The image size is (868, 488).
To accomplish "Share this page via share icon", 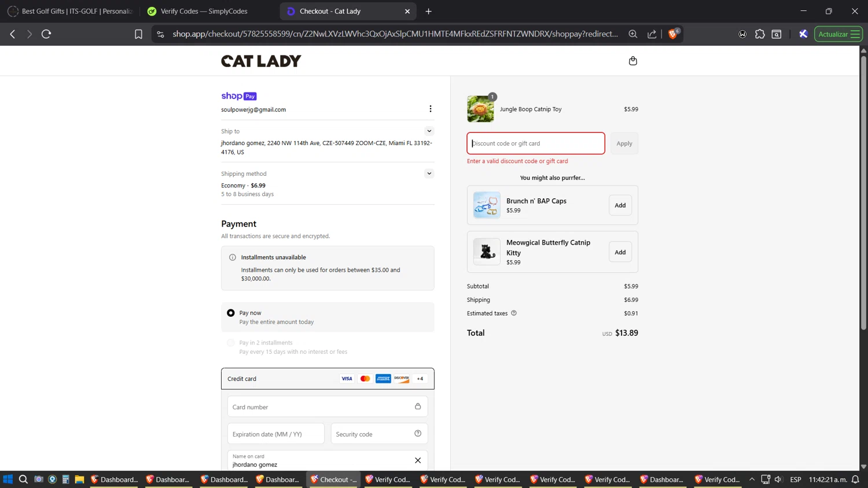I will pyautogui.click(x=652, y=34).
